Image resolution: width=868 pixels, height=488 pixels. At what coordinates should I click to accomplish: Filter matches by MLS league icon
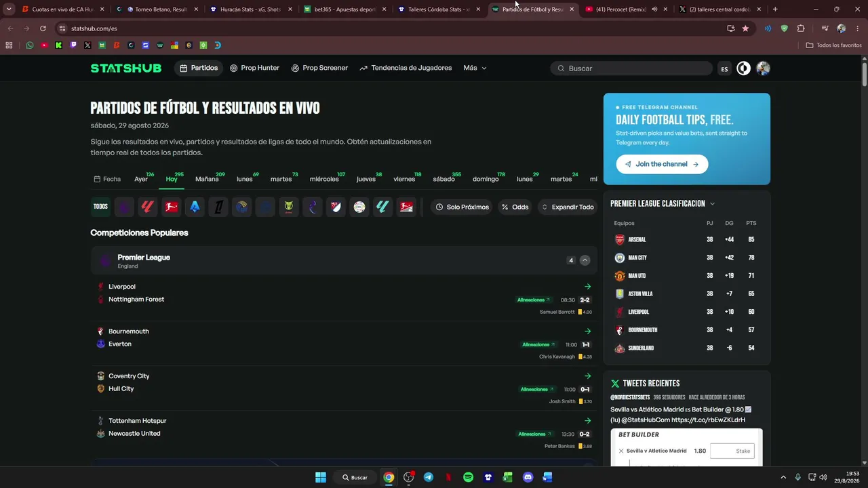point(336,207)
